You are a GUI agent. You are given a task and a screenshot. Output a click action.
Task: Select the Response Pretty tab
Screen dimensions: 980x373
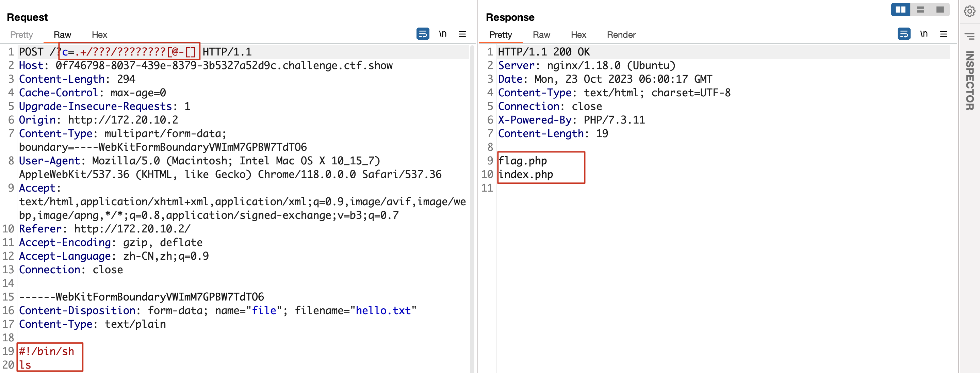(x=500, y=35)
